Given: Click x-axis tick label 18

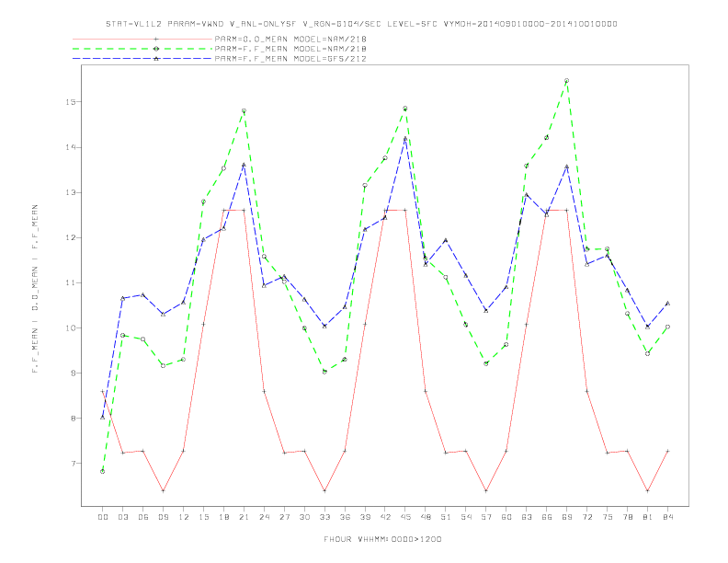Looking at the screenshot, I should pyautogui.click(x=223, y=517).
